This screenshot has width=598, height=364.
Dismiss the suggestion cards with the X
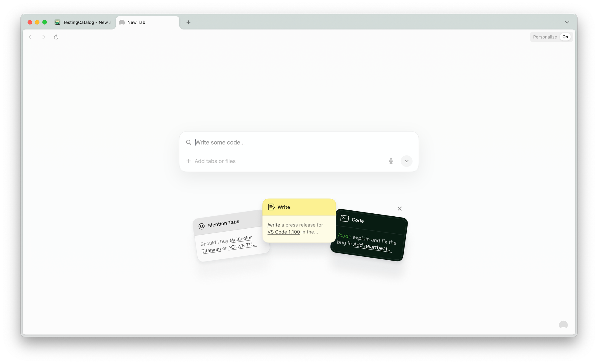[x=400, y=208]
